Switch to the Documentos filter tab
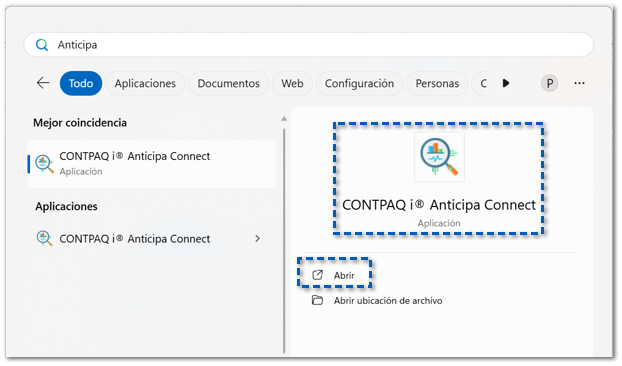Image resolution: width=622 pixels, height=366 pixels. [x=228, y=83]
